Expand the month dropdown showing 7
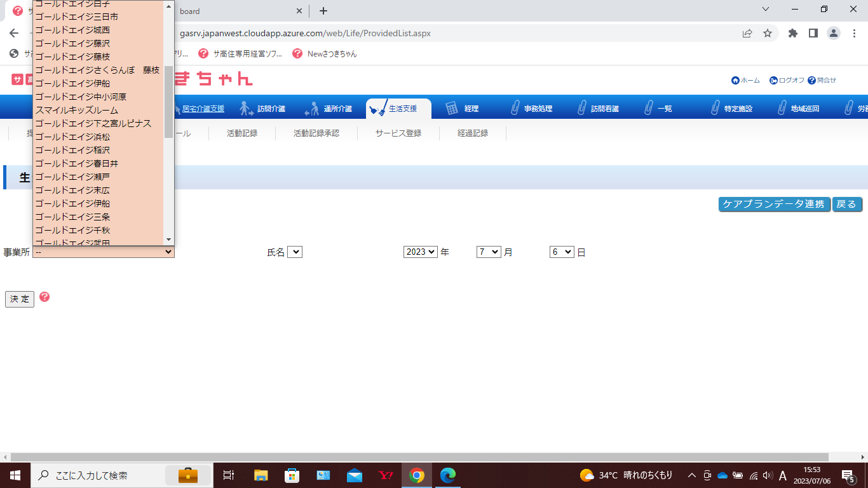 click(x=489, y=252)
